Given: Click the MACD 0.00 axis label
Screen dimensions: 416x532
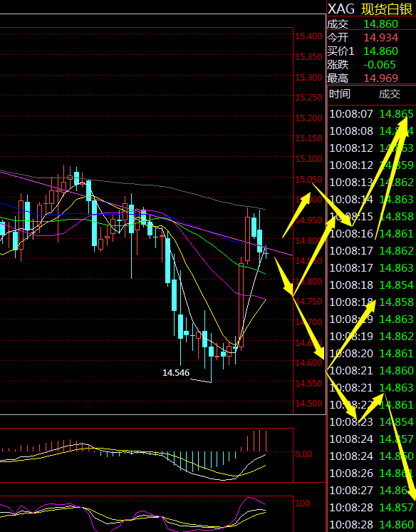Looking at the screenshot, I should pyautogui.click(x=303, y=454).
